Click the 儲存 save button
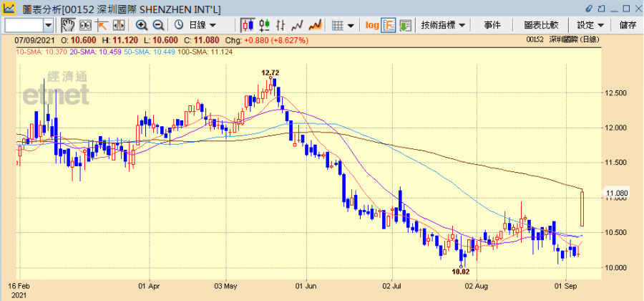 point(628,25)
